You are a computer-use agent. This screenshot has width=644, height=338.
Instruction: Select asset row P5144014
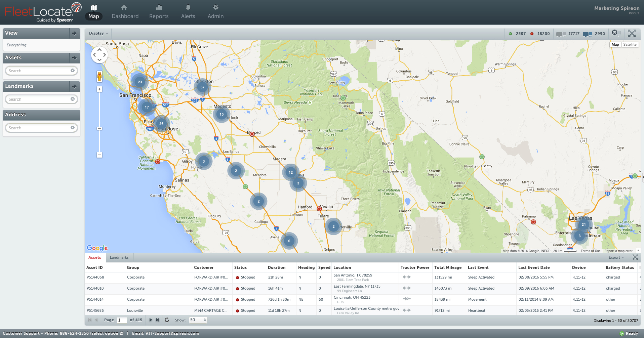pos(362,300)
